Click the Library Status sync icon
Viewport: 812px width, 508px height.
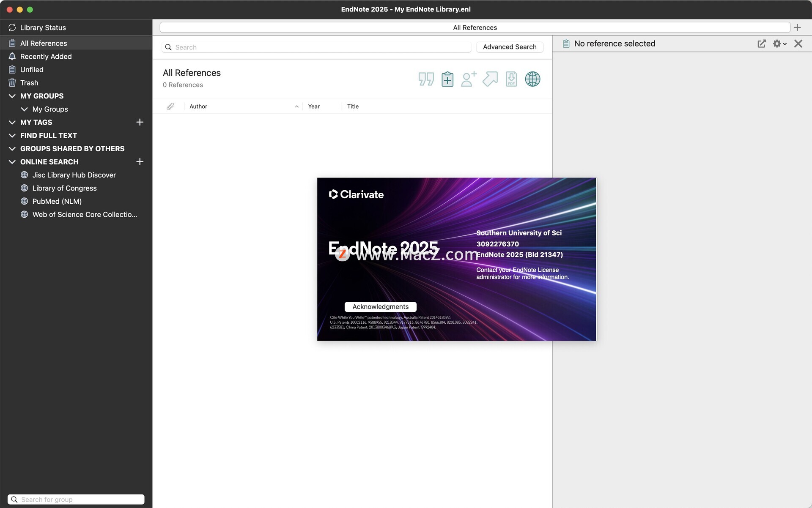(12, 27)
